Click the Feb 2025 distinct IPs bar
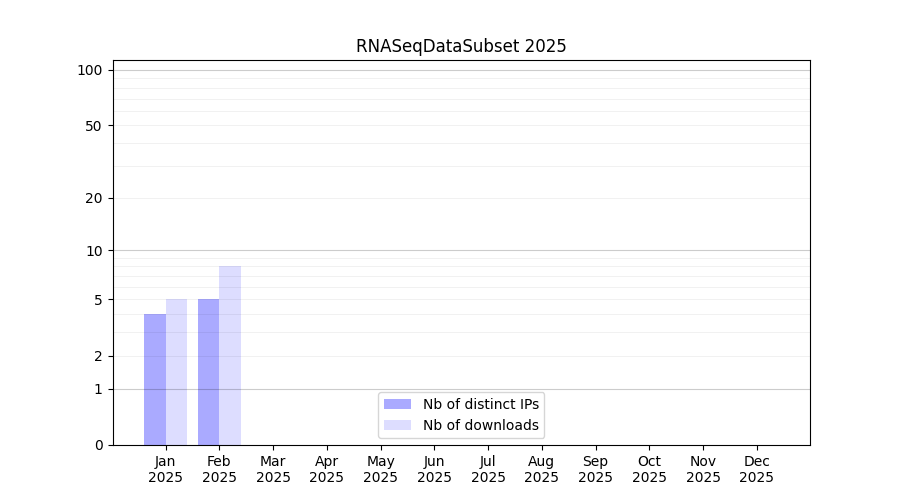Image resolution: width=900 pixels, height=500 pixels. tap(208, 372)
